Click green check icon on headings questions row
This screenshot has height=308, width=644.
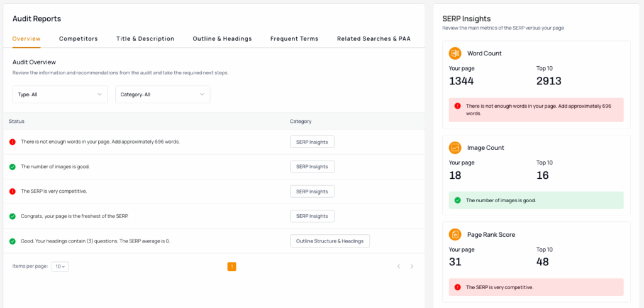tap(13, 241)
